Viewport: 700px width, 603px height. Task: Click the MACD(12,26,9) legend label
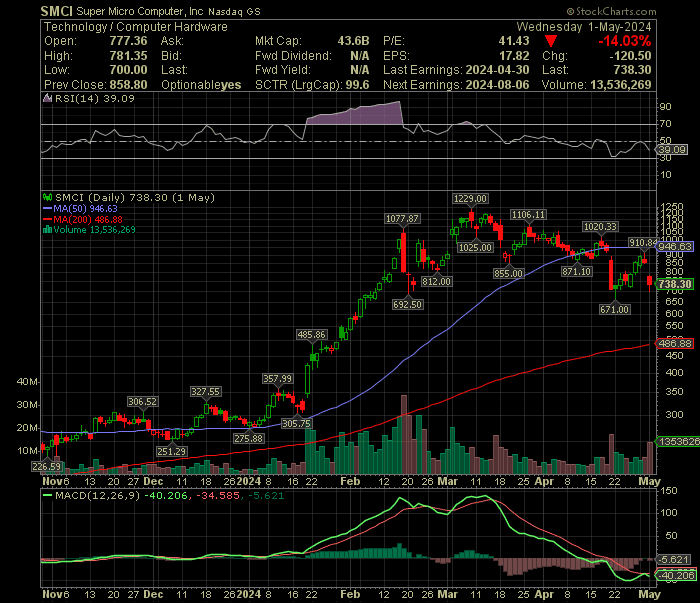97,495
